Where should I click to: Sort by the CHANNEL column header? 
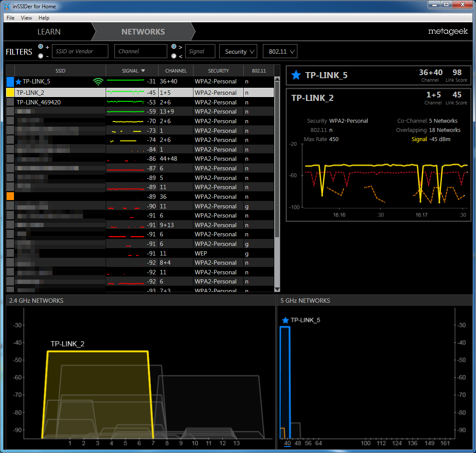(x=176, y=71)
